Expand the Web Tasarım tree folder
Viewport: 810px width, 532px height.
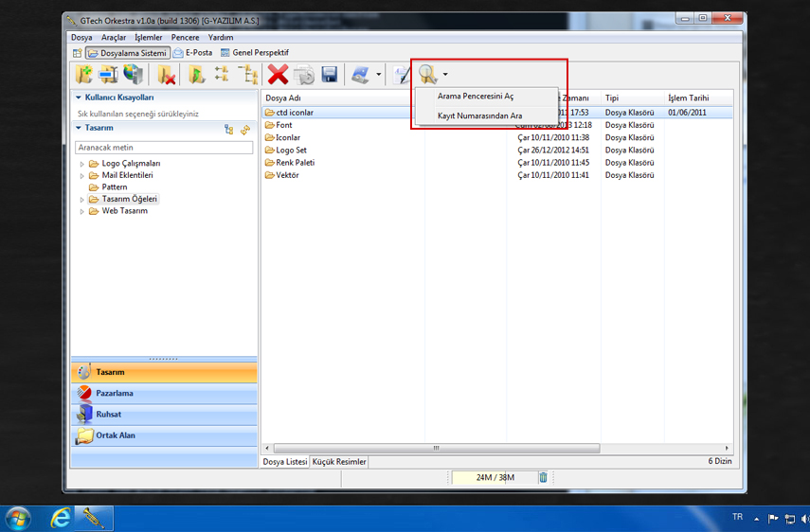click(81, 211)
